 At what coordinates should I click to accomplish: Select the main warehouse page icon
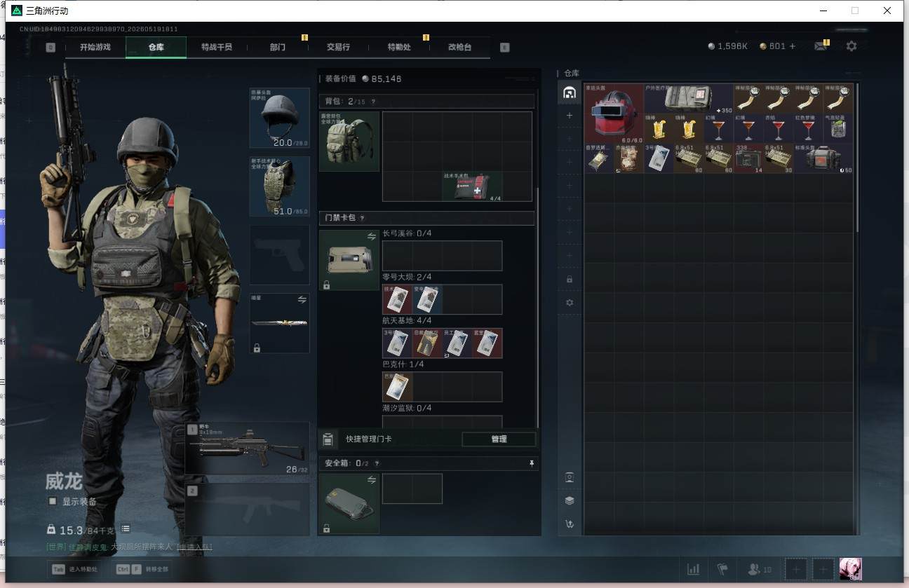(570, 93)
